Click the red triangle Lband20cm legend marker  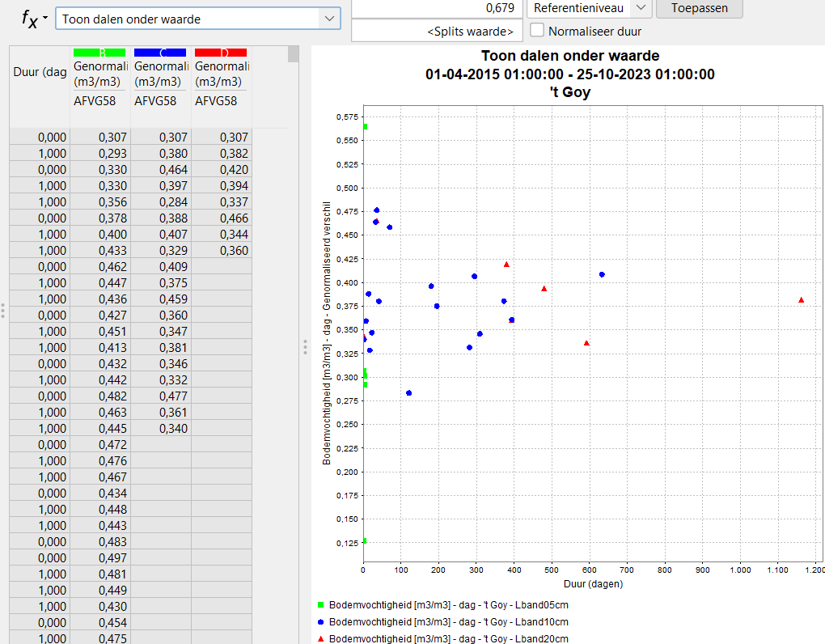click(320, 638)
